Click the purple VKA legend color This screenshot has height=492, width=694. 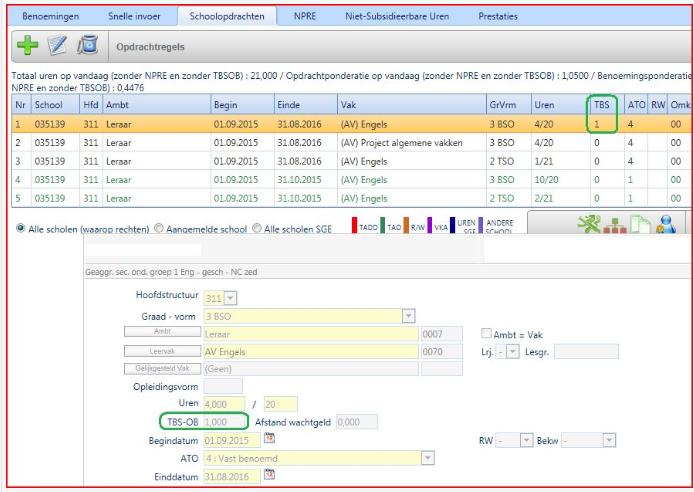(429, 225)
